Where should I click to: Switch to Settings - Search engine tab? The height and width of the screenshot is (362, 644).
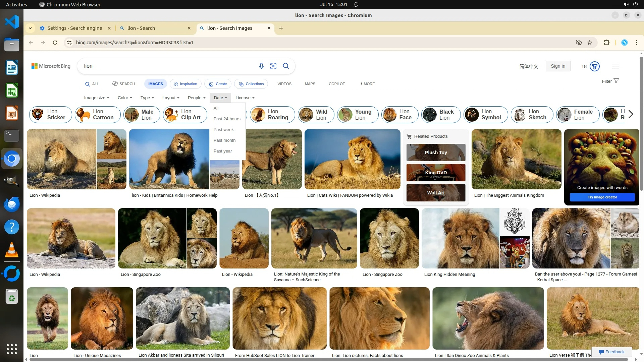pos(74,28)
